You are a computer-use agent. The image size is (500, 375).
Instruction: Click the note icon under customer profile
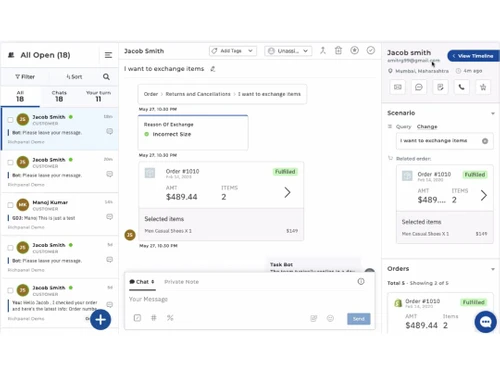[x=440, y=87]
